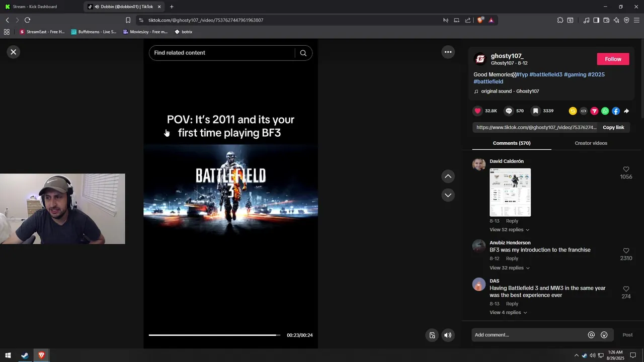Like the video with the heart icon
644x362 pixels.
[477, 111]
